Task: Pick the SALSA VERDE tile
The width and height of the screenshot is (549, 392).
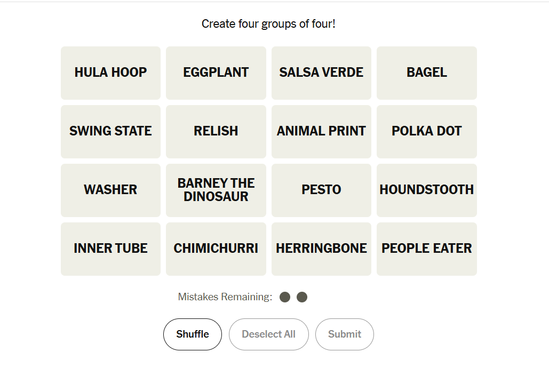Action: coord(321,73)
